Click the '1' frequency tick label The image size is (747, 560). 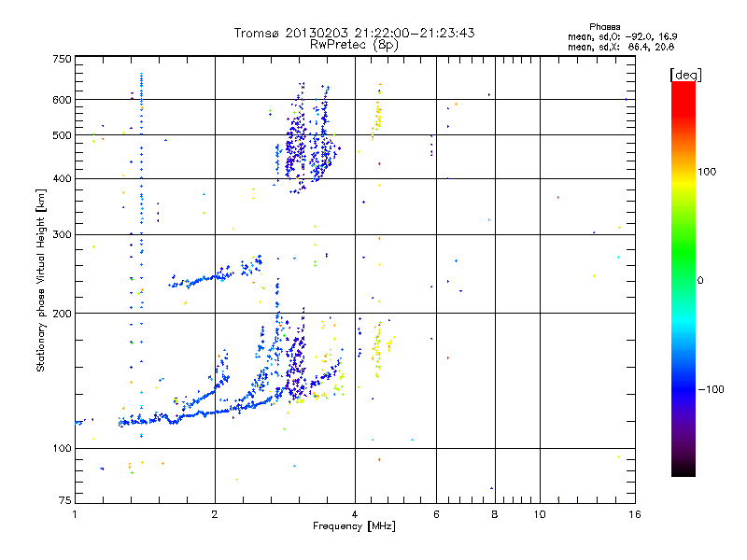(x=75, y=514)
